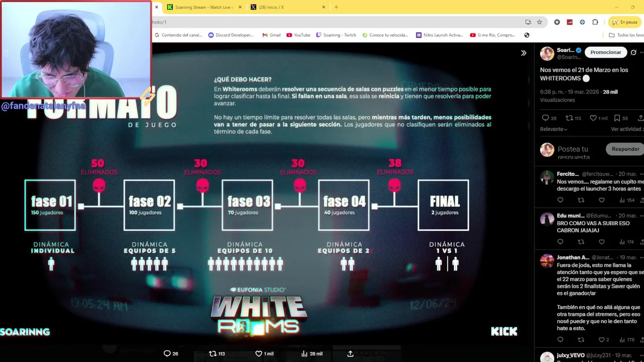Viewport: 644px width, 362px height.
Task: Open a new browser tab
Action: pos(336,7)
